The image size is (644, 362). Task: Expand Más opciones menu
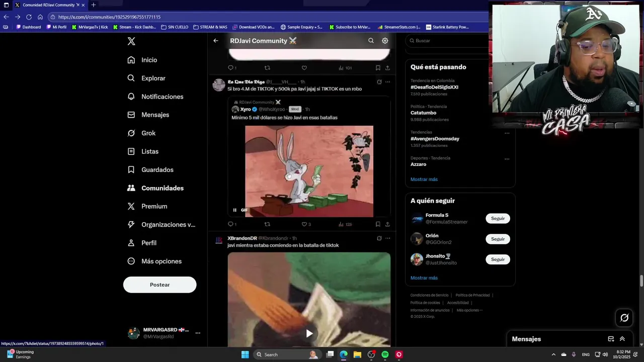[154, 261]
